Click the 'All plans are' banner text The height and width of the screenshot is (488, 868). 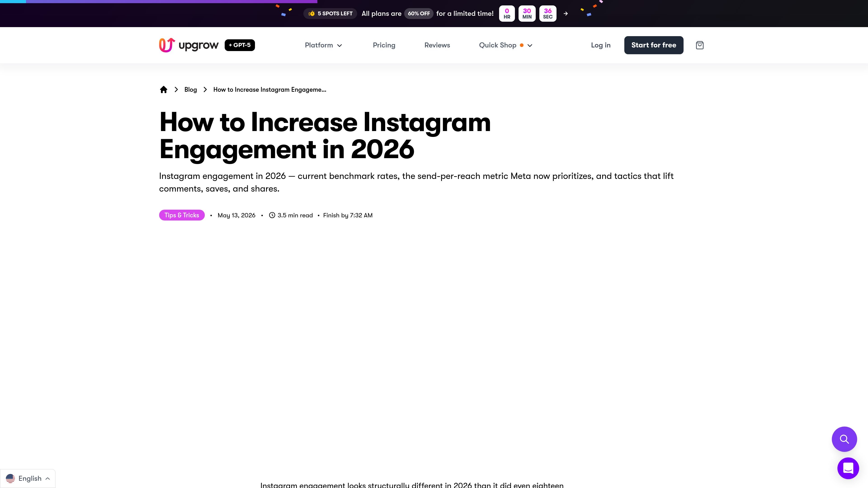point(381,14)
